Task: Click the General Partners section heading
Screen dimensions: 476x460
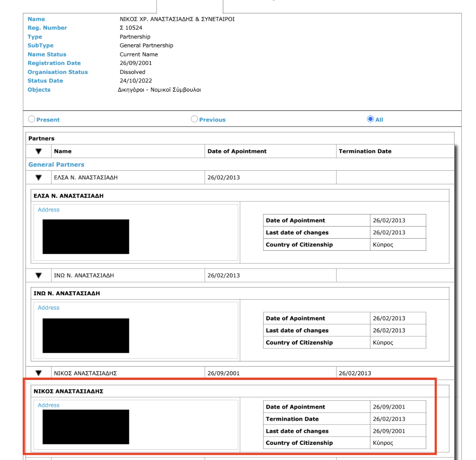Action: (x=56, y=165)
